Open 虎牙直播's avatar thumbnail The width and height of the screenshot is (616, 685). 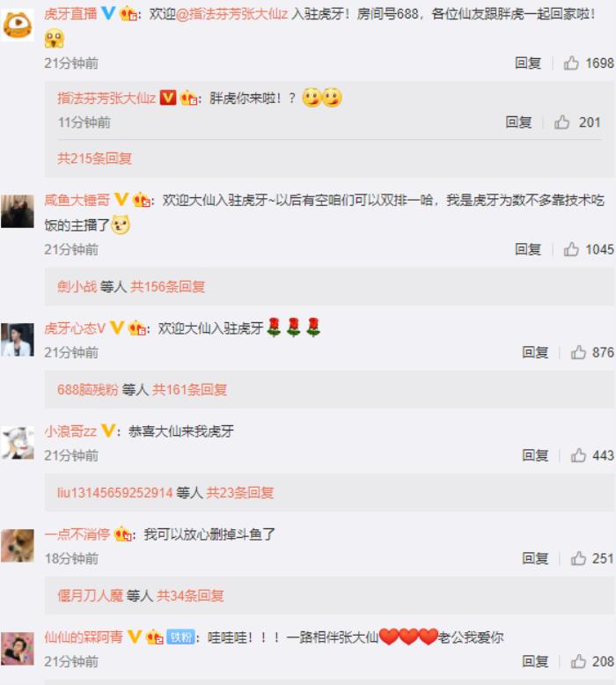pyautogui.click(x=18, y=25)
